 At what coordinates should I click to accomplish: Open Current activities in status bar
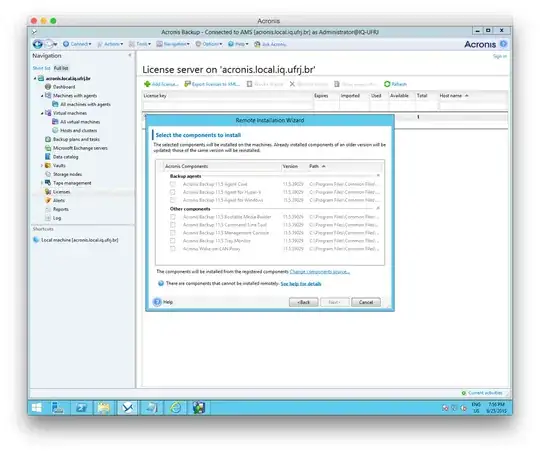482,393
